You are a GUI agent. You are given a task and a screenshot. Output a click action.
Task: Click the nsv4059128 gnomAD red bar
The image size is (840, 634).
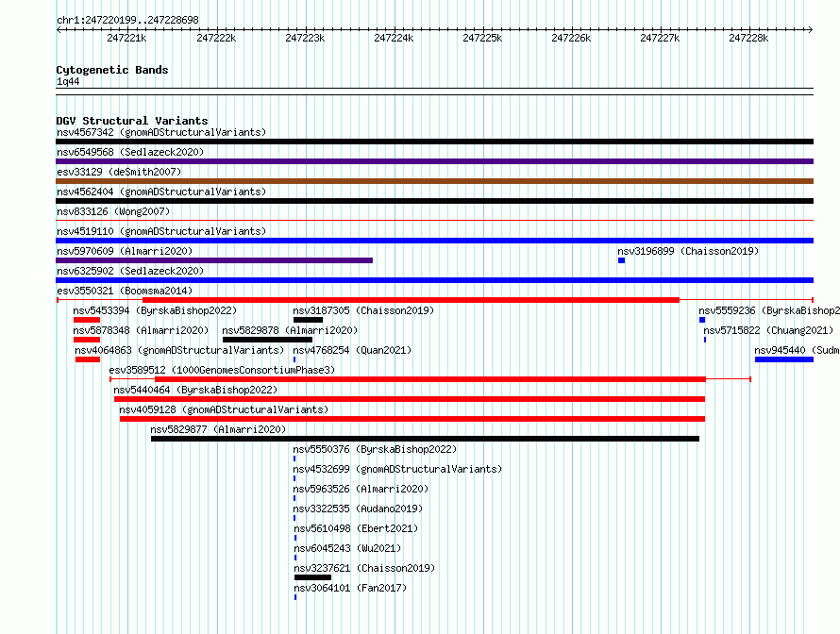(412, 419)
